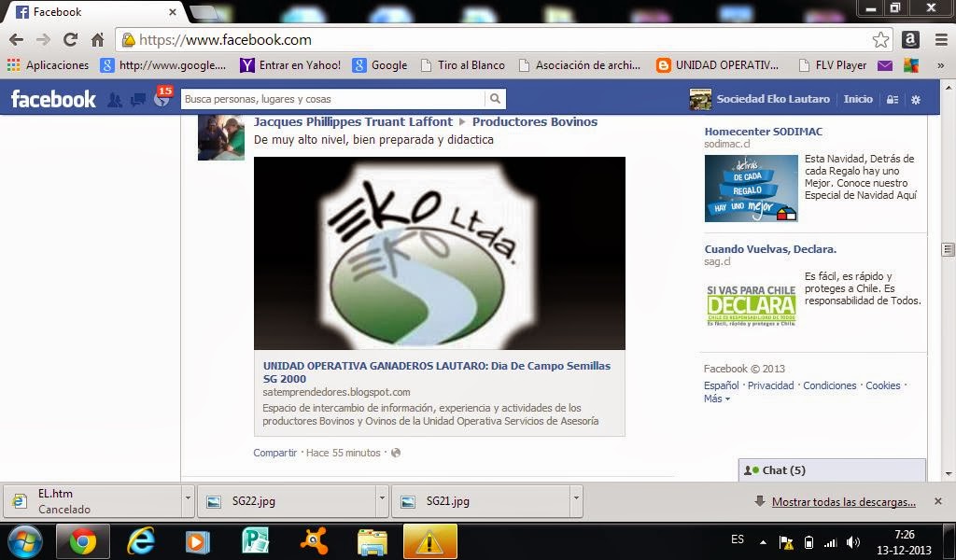Open Facebook settings gear icon
The width and height of the screenshot is (956, 560).
point(916,99)
